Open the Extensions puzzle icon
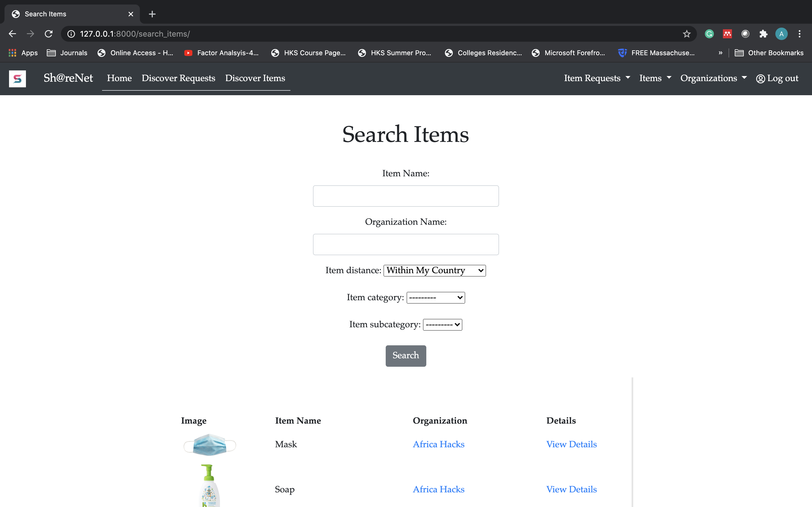 pos(763,34)
